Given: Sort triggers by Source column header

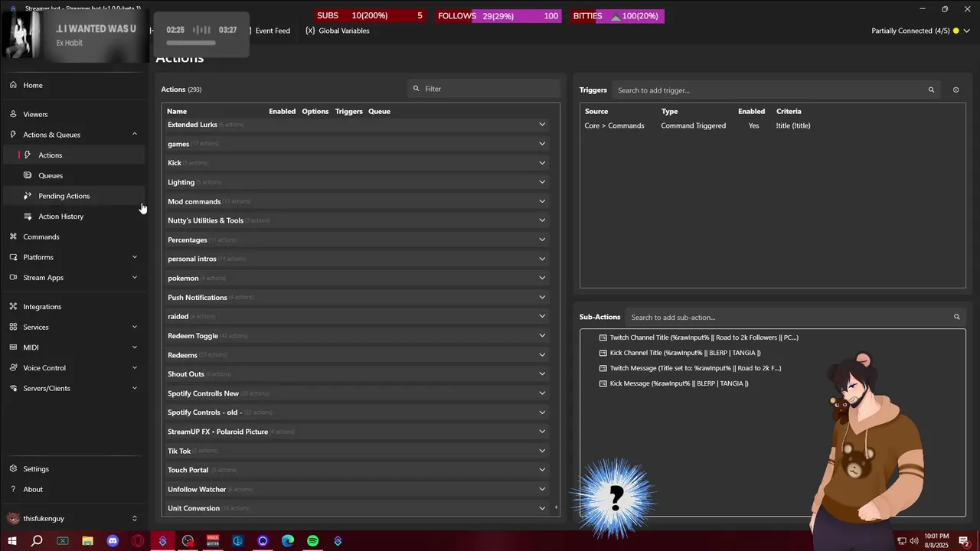Looking at the screenshot, I should [596, 112].
